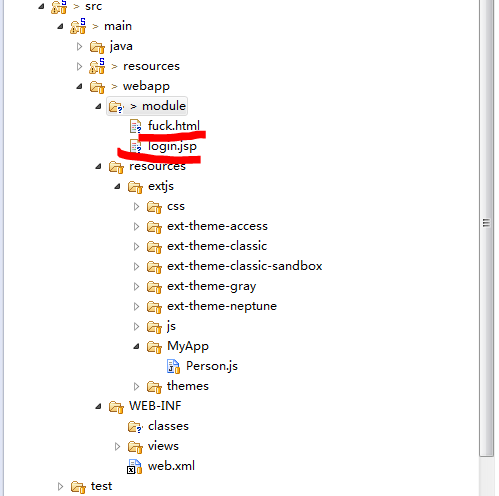Image resolution: width=499 pixels, height=496 pixels.
Task: Select the ext-theme-classic-sandbox label
Action: [245, 266]
